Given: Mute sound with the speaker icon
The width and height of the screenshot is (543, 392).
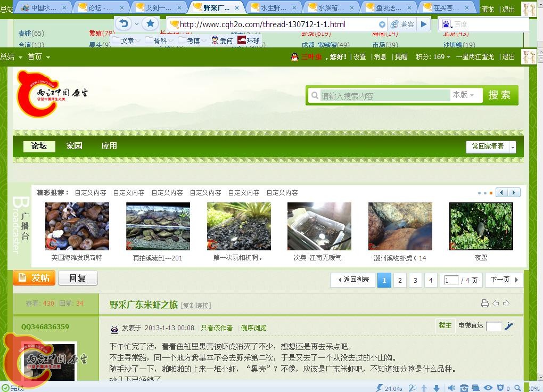Looking at the screenshot, I should click(452, 388).
